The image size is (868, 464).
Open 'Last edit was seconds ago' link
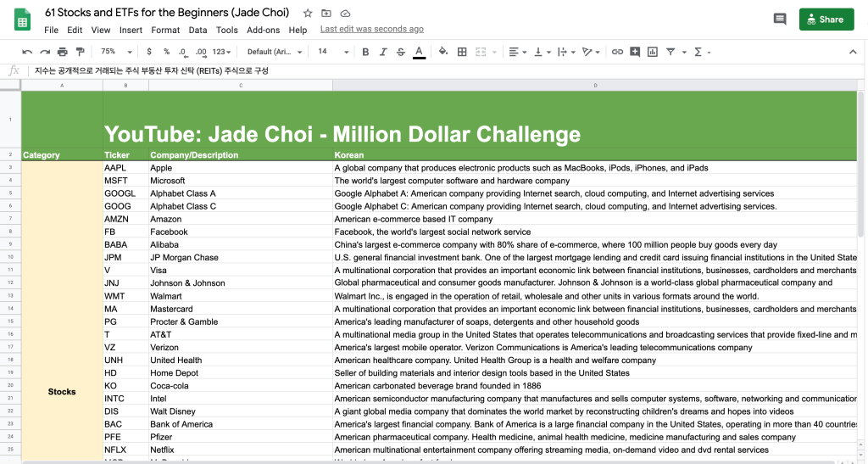pos(372,30)
